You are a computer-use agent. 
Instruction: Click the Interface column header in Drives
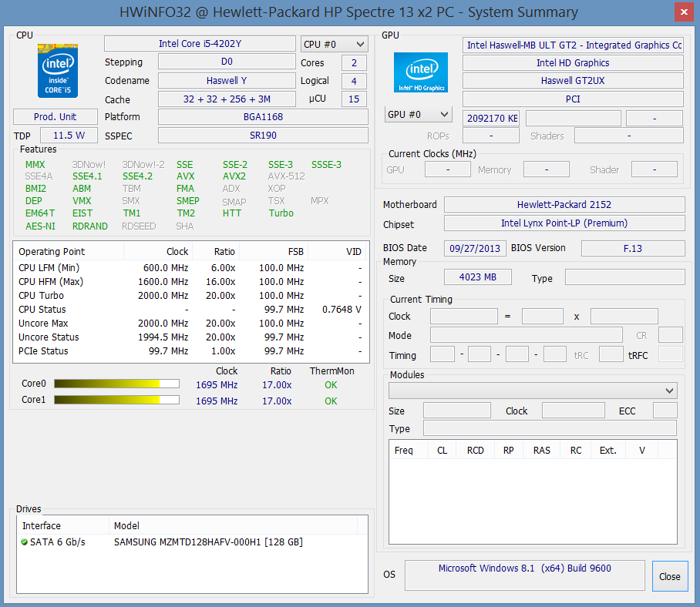63,526
